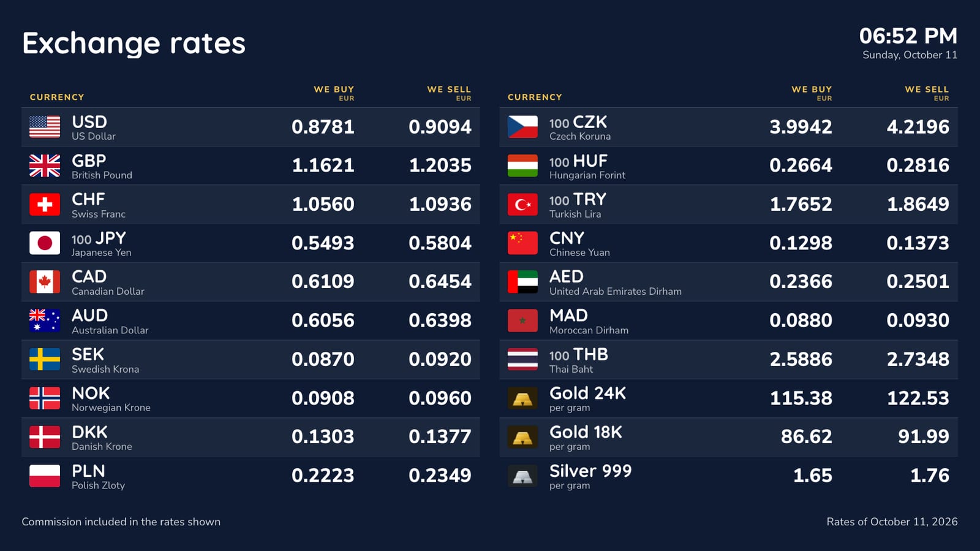Viewport: 980px width, 551px height.
Task: Click the left CURRENCY column header
Action: click(57, 97)
